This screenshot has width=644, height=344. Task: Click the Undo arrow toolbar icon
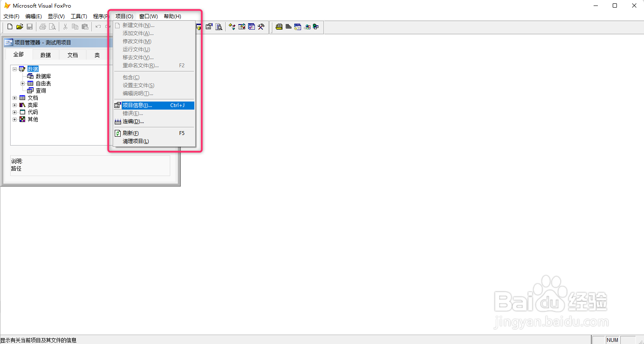pos(98,27)
